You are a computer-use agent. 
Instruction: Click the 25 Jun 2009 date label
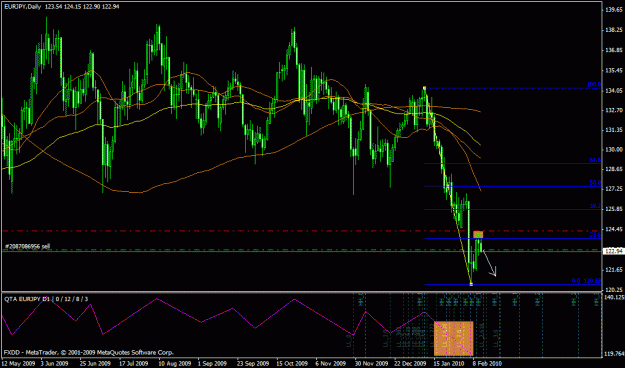pos(94,364)
